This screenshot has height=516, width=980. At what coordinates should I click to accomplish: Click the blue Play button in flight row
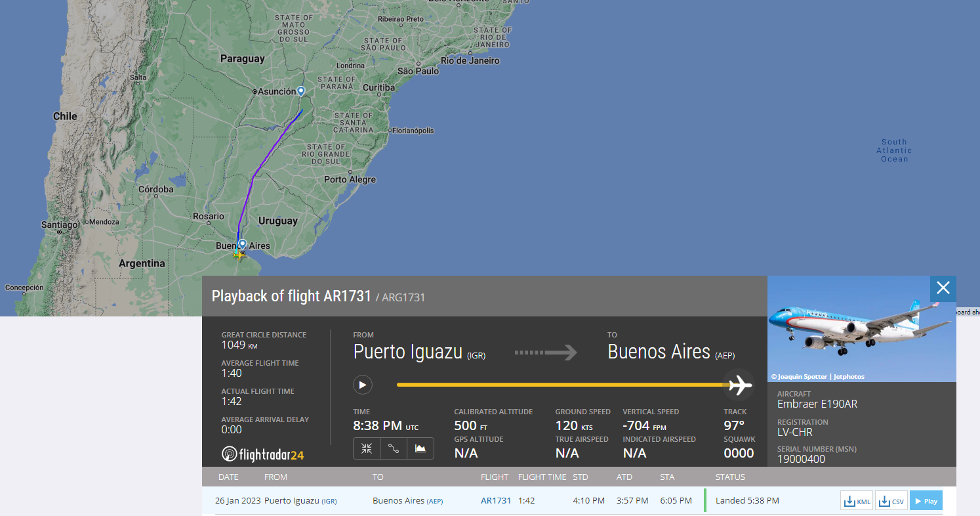pos(926,501)
